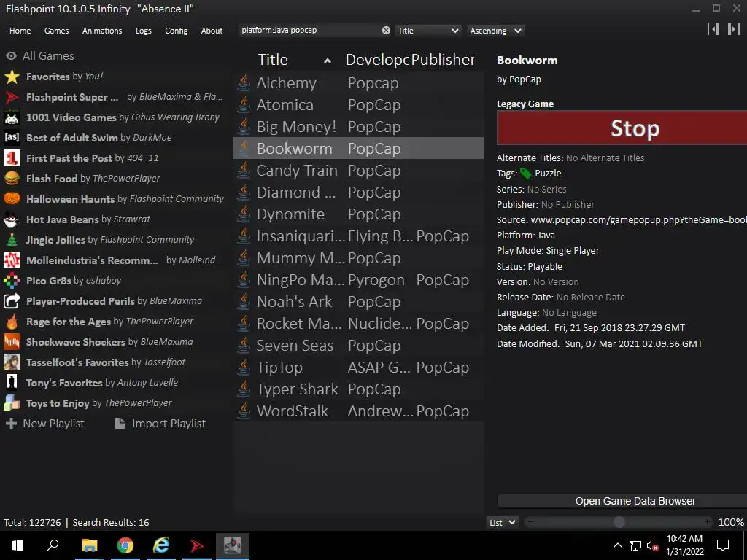Open the Logs tab
The image size is (747, 560).
144,31
